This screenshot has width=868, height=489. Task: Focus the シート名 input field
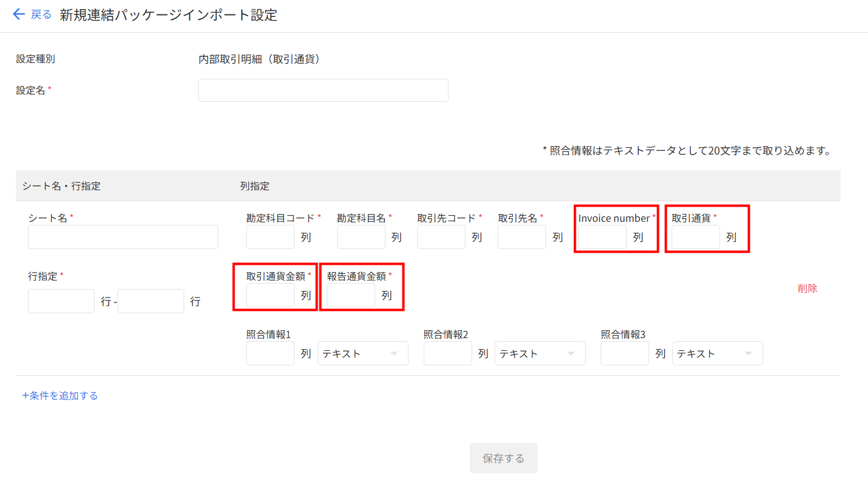(x=123, y=237)
